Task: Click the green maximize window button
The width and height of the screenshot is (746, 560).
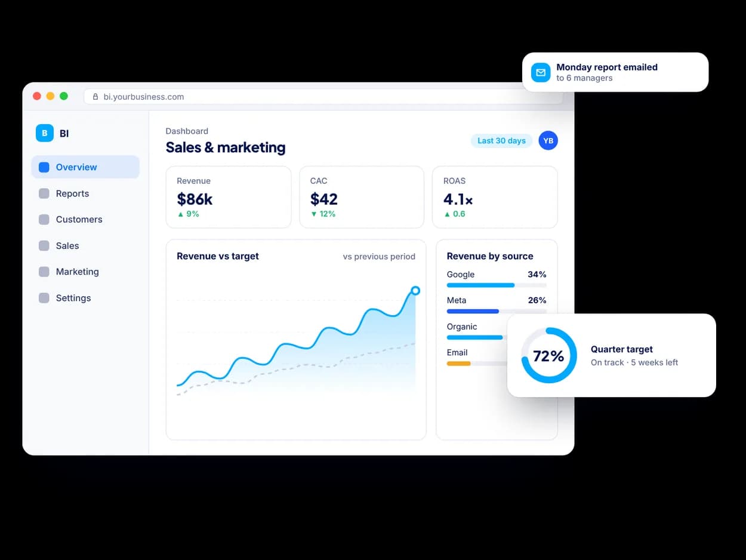Action: tap(64, 96)
